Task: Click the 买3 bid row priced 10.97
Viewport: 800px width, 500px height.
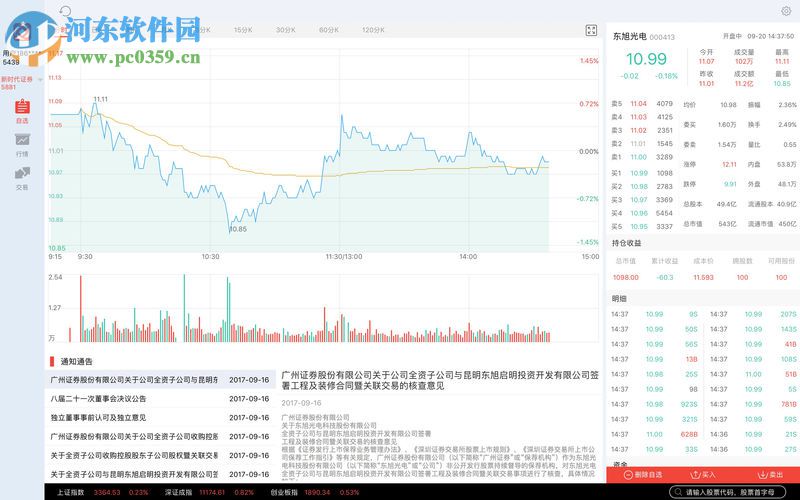Action: [642, 199]
